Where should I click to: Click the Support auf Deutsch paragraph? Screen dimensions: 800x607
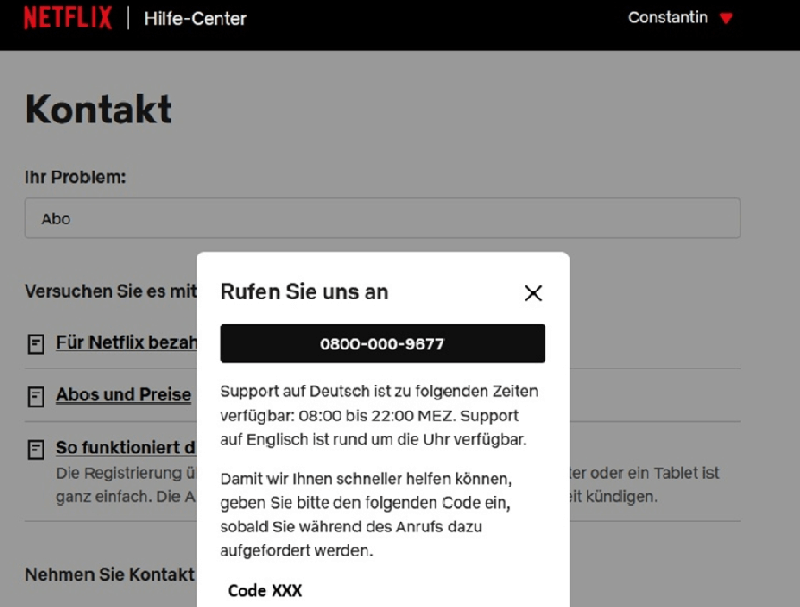(379, 415)
